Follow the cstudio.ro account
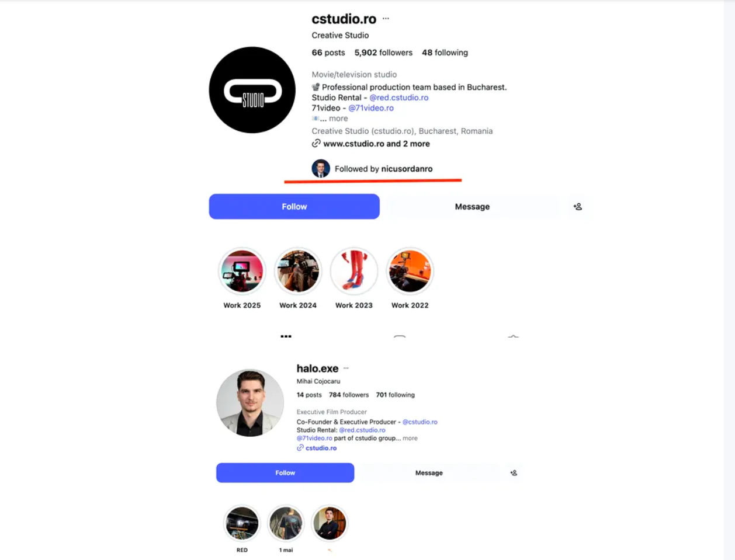Viewport: 735px width, 560px height. coord(294,207)
